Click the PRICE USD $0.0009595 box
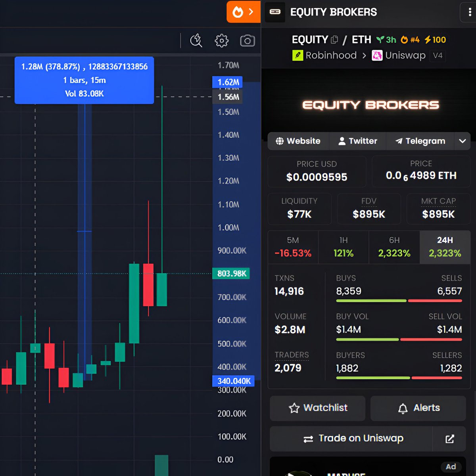 coord(317,171)
